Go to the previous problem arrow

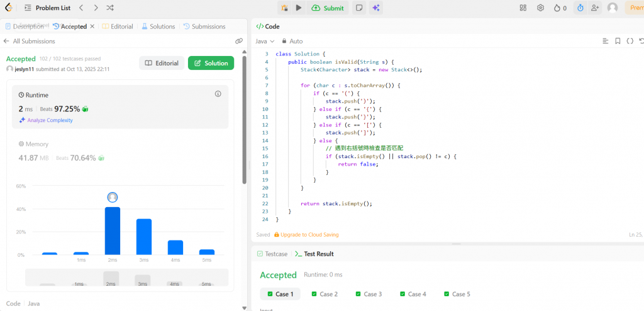click(x=81, y=8)
